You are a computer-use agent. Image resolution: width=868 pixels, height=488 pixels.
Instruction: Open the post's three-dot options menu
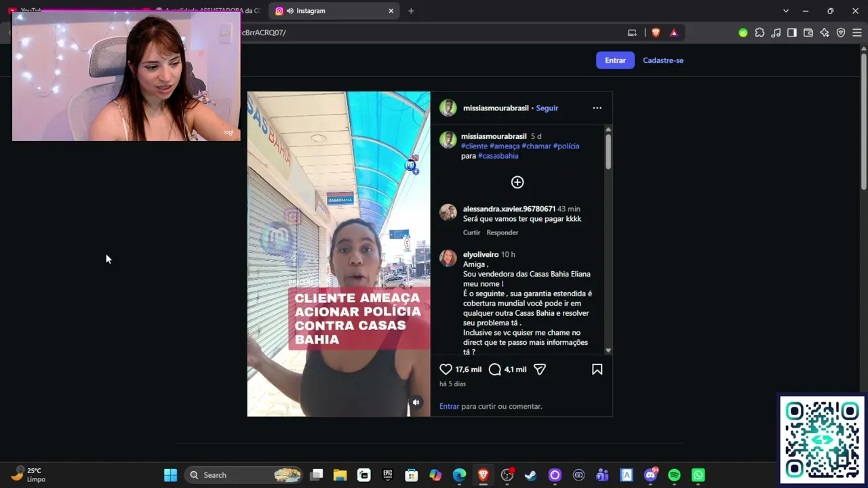(x=597, y=108)
